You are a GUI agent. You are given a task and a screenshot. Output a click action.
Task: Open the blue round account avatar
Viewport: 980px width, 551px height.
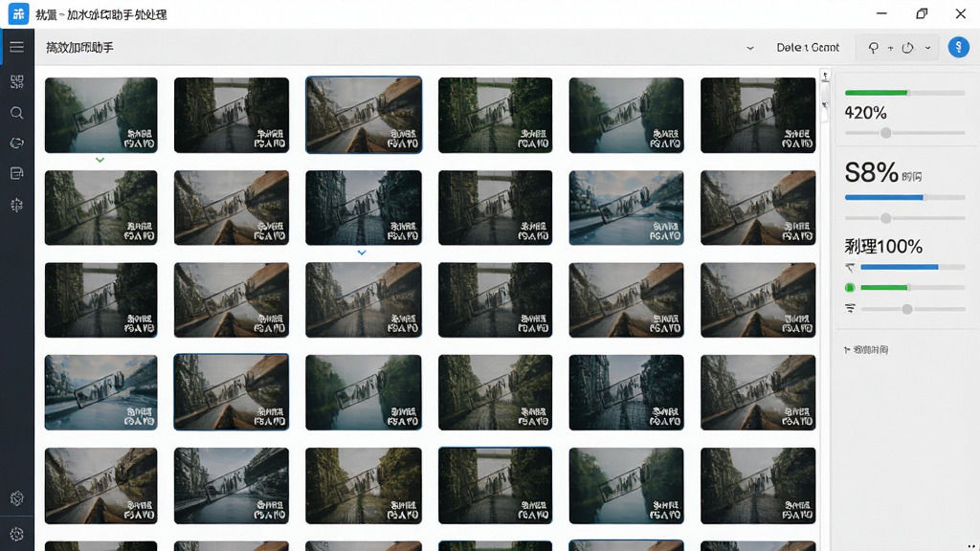(958, 47)
